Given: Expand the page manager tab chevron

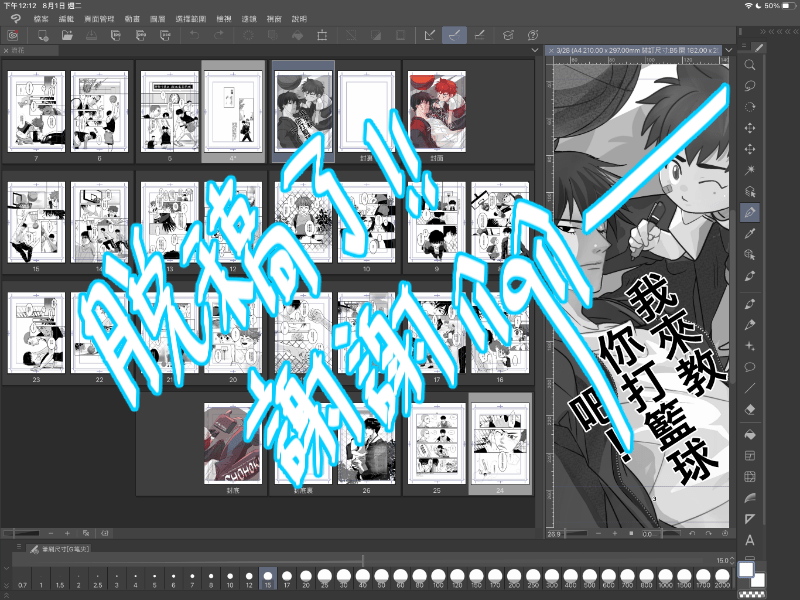Looking at the screenshot, I should click(535, 50).
